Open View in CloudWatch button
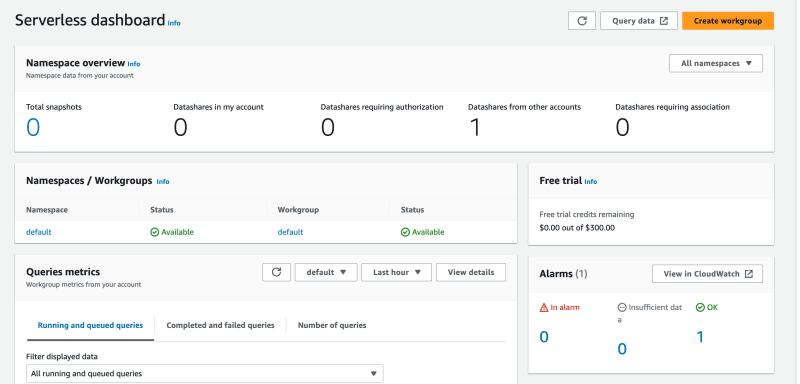The height and width of the screenshot is (384, 800). pyautogui.click(x=707, y=274)
